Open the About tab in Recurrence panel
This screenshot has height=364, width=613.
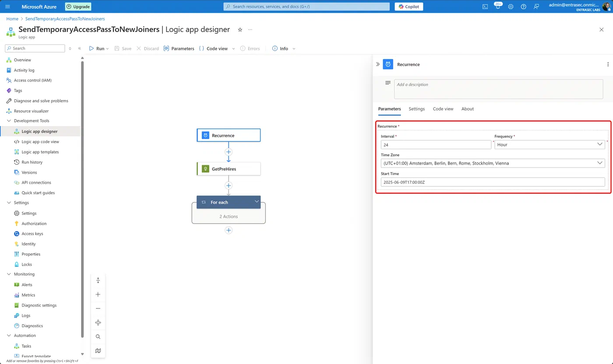pyautogui.click(x=467, y=109)
